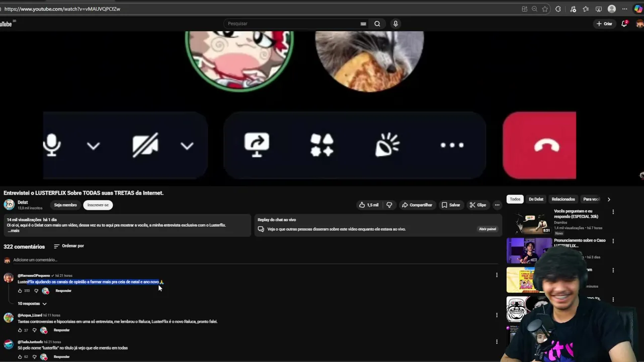The width and height of the screenshot is (644, 362).
Task: Click the red hang up call button
Action: click(x=539, y=145)
